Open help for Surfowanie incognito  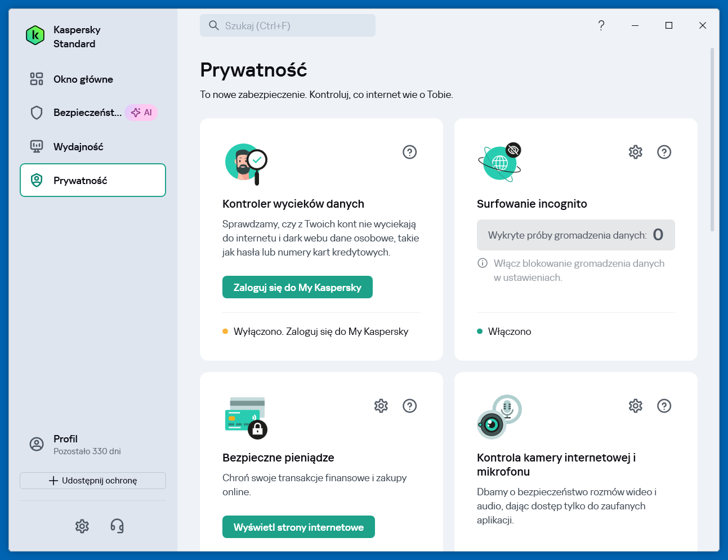click(664, 152)
